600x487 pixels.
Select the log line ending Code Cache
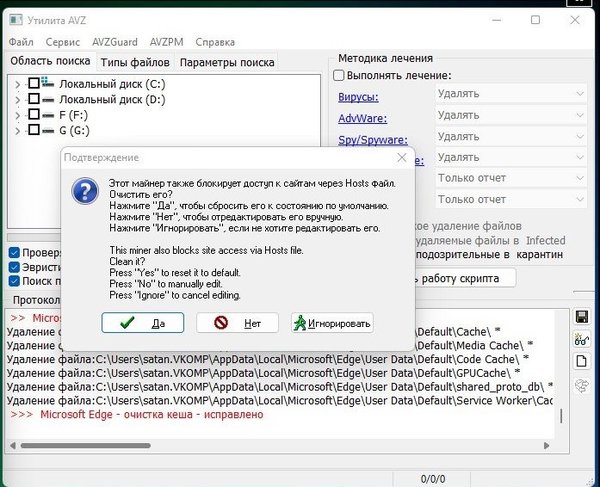coord(268,359)
